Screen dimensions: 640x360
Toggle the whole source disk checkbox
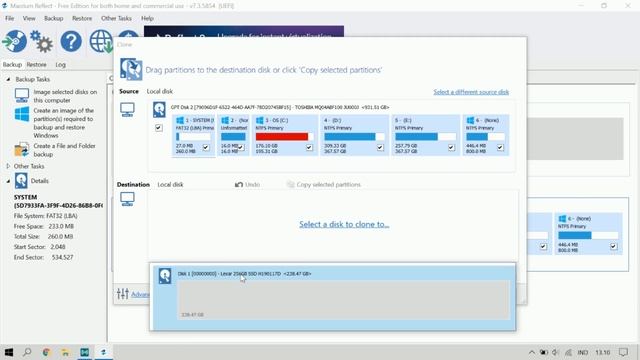pyautogui.click(x=159, y=128)
